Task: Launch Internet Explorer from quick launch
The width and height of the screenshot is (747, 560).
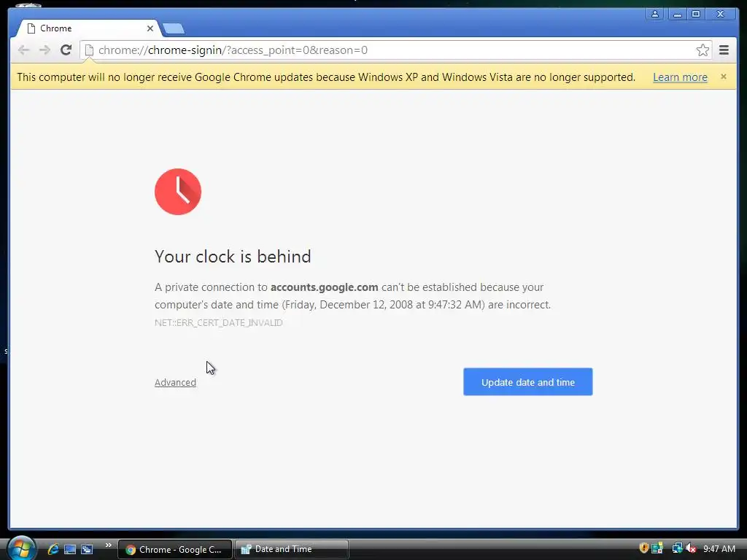Action: tap(53, 549)
